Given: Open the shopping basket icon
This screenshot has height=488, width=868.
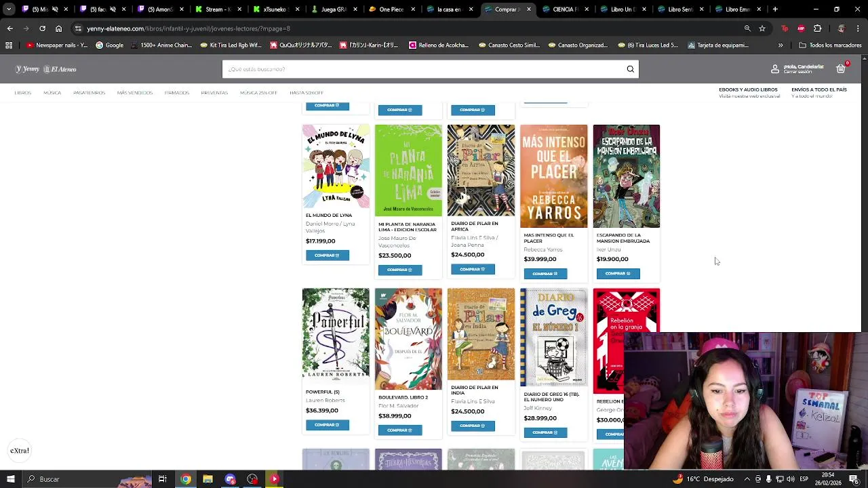Looking at the screenshot, I should click(x=841, y=68).
